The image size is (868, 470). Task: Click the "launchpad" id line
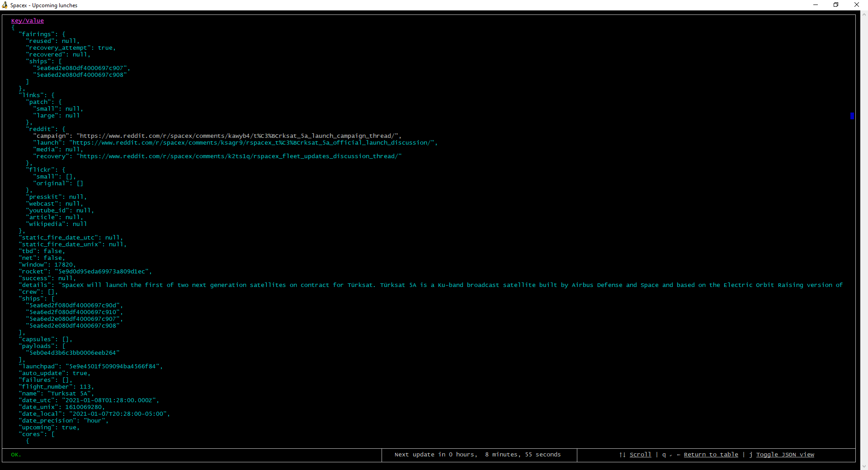(x=90, y=367)
